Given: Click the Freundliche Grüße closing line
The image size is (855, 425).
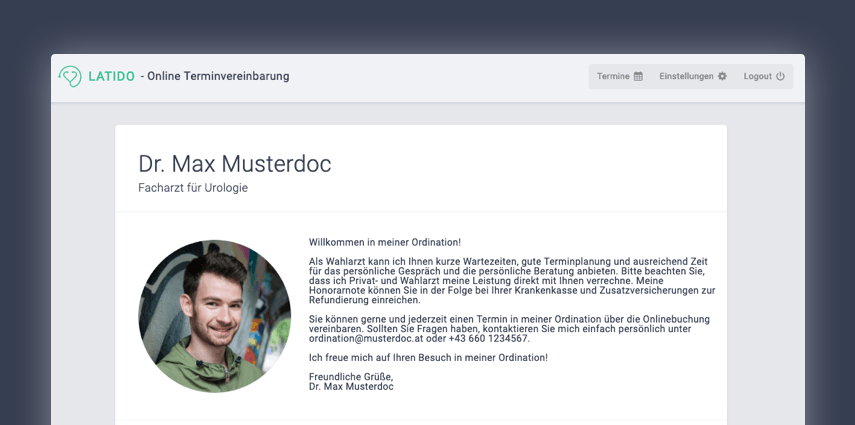Looking at the screenshot, I should (x=351, y=377).
